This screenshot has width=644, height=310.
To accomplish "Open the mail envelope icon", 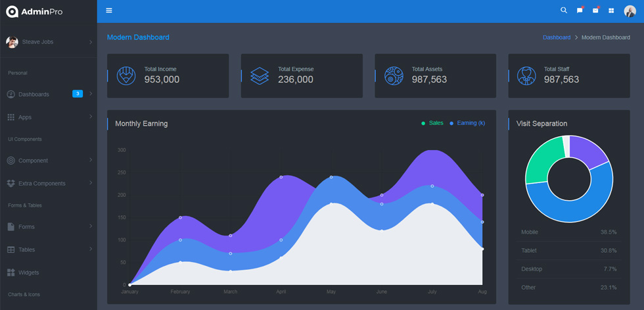I will (x=595, y=11).
